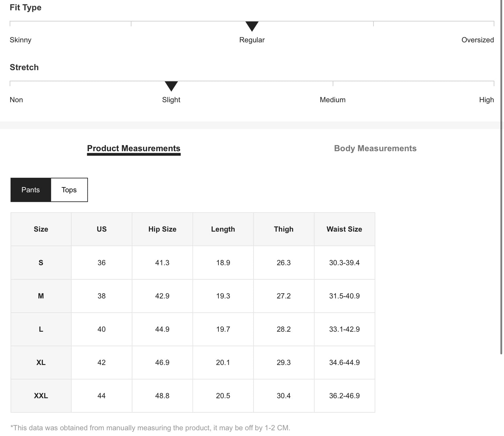Click the High label on Stretch scale

tap(486, 100)
